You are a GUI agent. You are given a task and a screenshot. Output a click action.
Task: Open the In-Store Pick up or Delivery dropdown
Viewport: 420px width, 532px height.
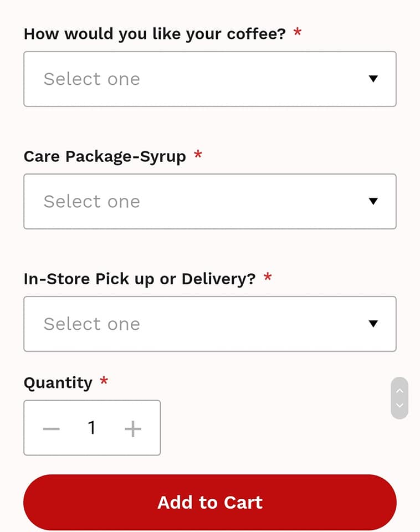(x=209, y=324)
